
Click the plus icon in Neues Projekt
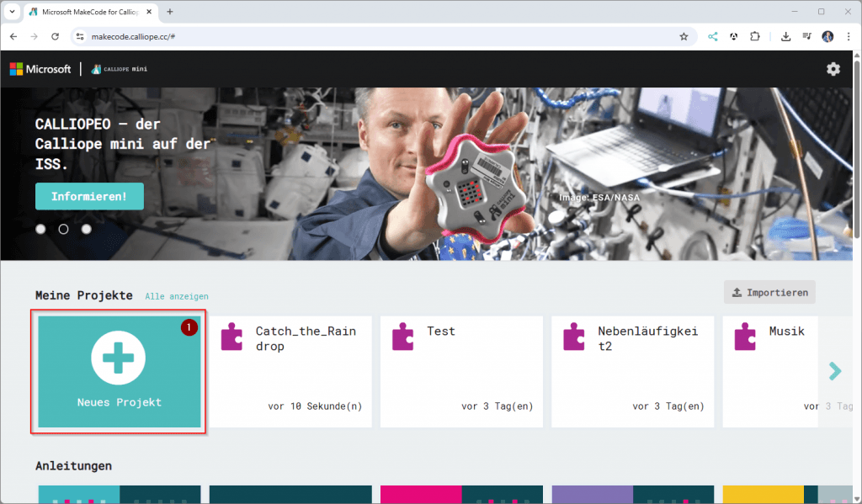click(118, 357)
